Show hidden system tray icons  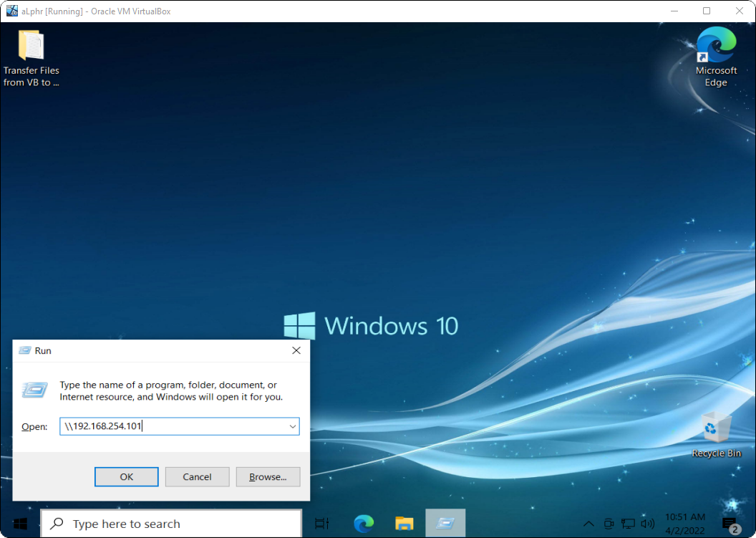[588, 524]
